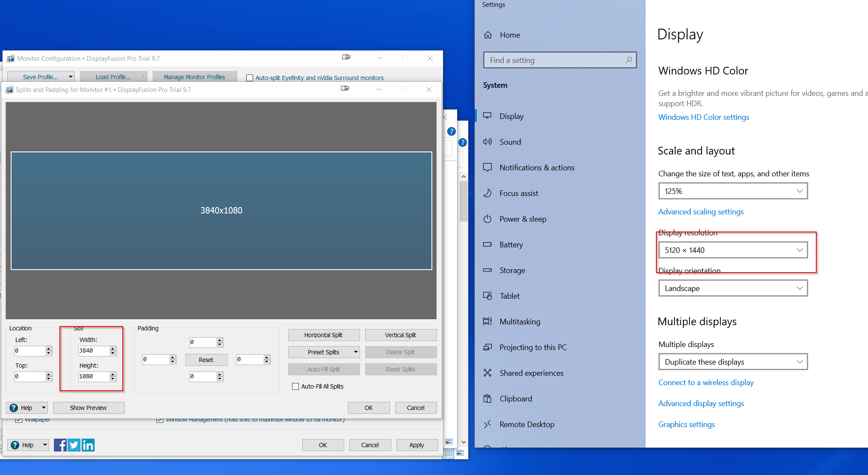Open the Display resolution dropdown

733,250
